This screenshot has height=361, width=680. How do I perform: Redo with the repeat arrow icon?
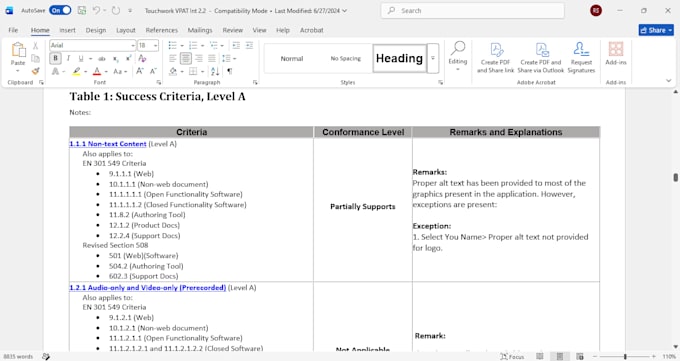tap(116, 10)
